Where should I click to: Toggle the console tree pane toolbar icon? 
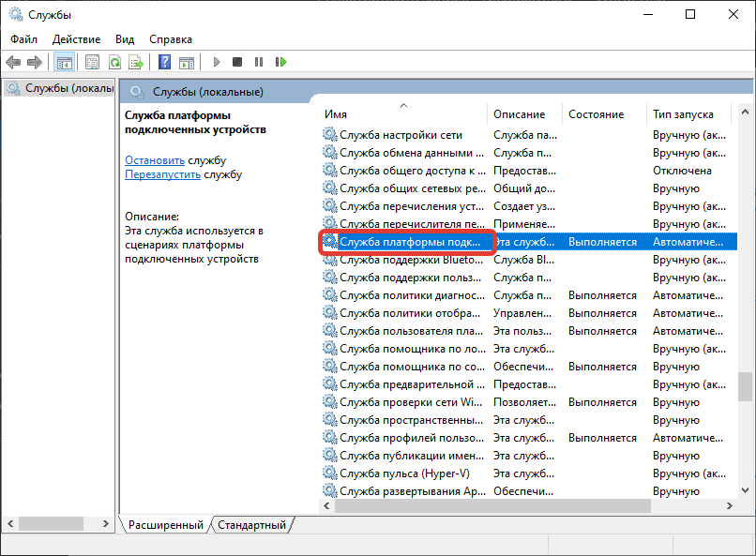[x=65, y=62]
